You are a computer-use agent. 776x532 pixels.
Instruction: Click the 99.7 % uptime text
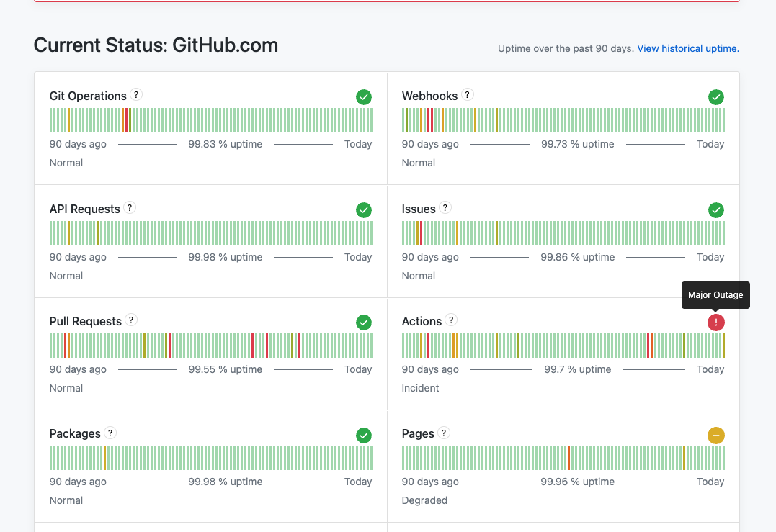[578, 369]
